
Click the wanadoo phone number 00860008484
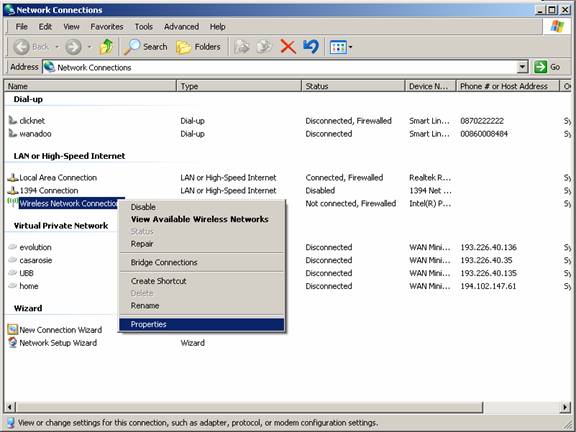484,134
